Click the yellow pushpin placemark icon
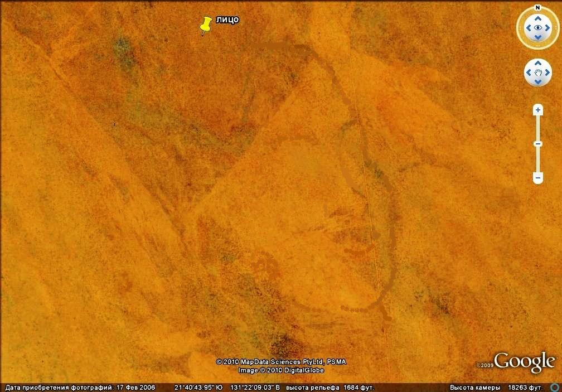562x392 pixels. click(206, 25)
